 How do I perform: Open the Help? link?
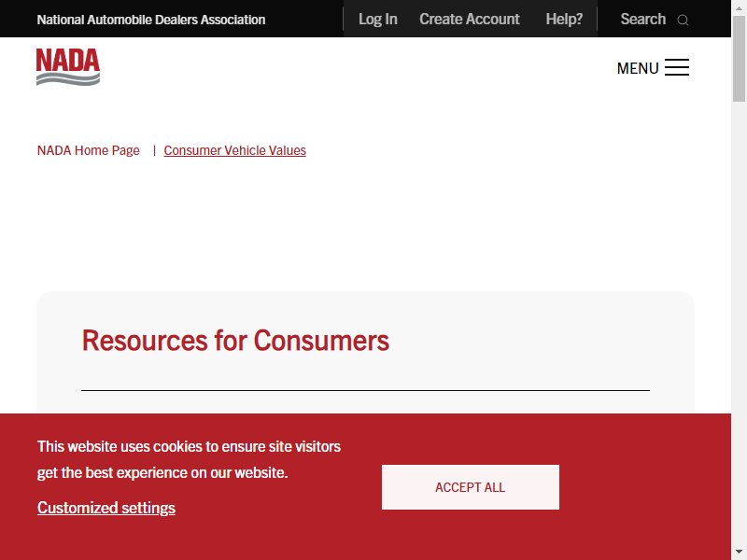point(564,19)
